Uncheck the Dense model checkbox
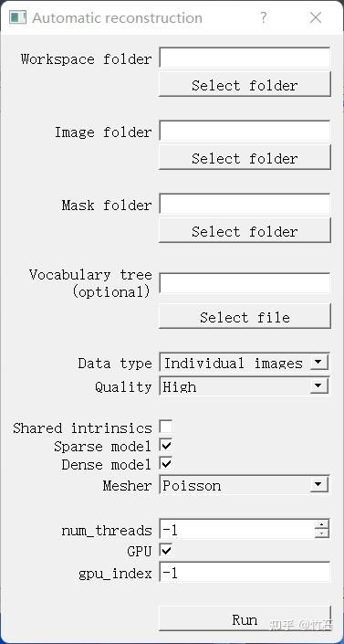This screenshot has height=644, width=344. [166, 464]
